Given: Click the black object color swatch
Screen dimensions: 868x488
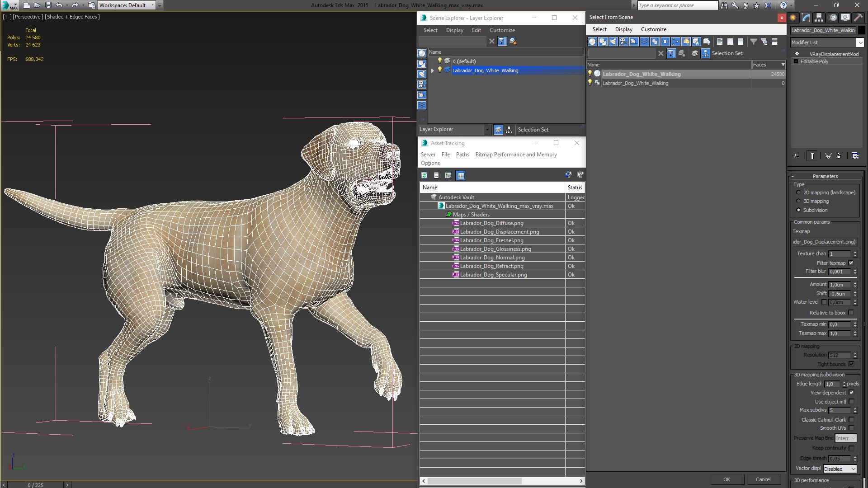Looking at the screenshot, I should [x=862, y=30].
